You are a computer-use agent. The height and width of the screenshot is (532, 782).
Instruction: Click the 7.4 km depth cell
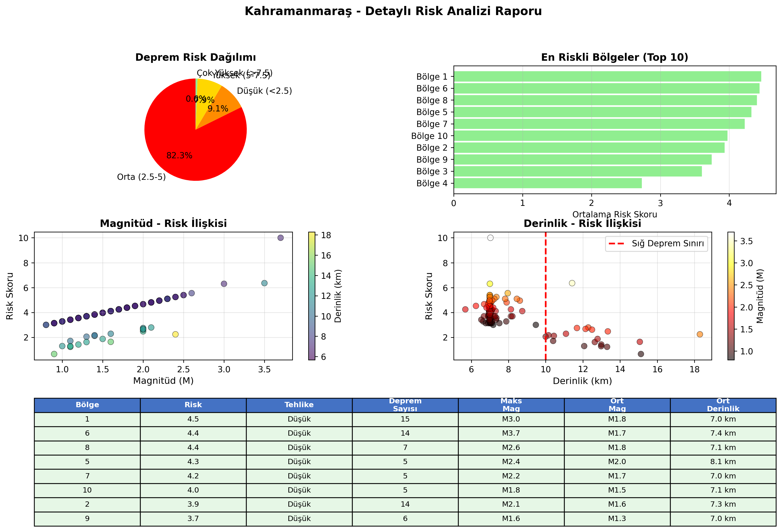coord(723,433)
